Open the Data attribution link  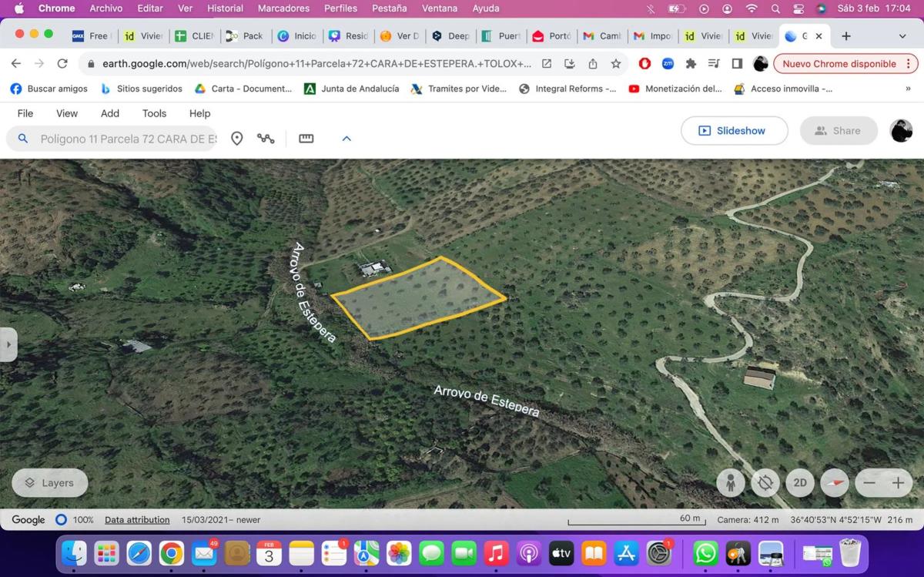tap(137, 520)
